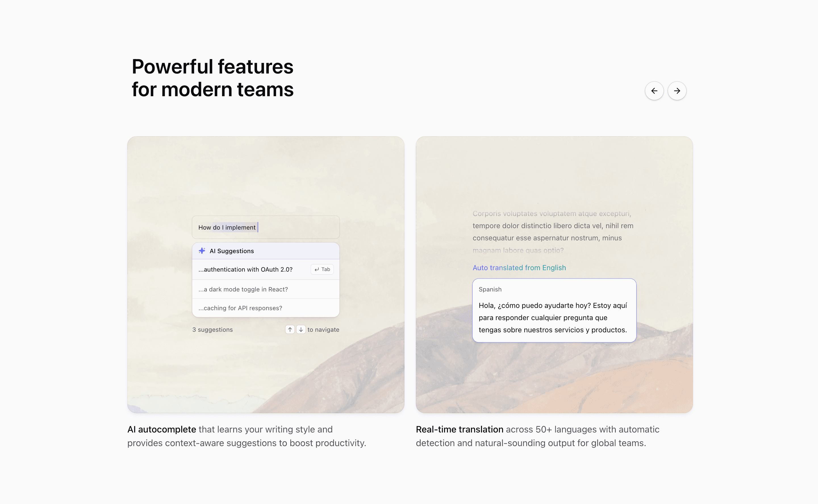Click the previous slide arrow button

(654, 91)
